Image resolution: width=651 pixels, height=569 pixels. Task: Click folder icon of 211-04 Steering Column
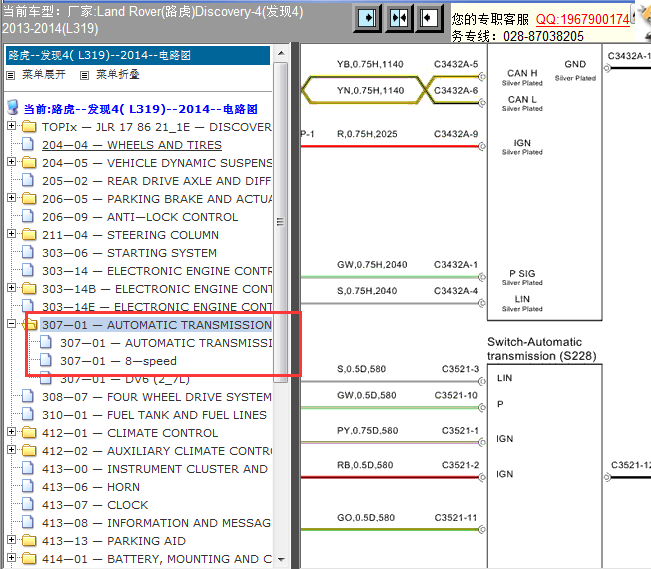[29, 235]
